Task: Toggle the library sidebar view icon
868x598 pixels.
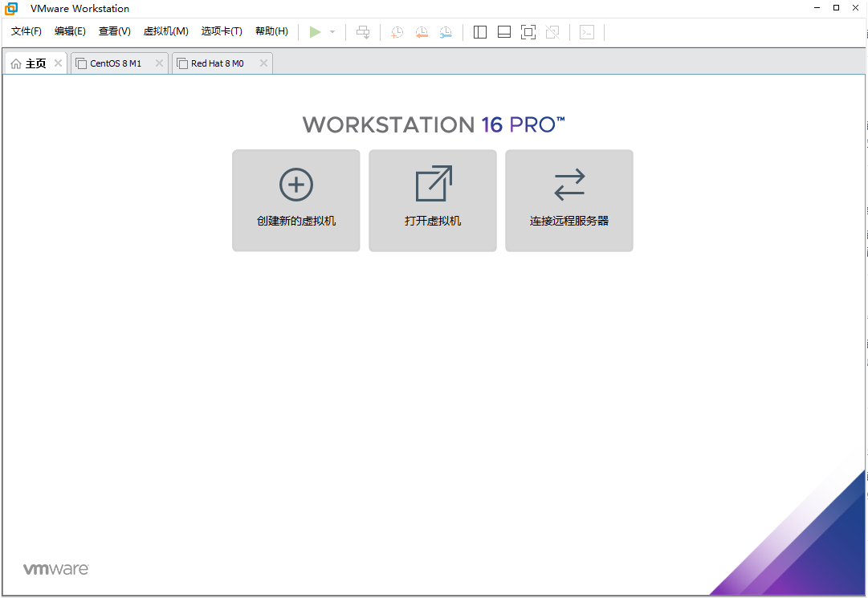Action: click(x=480, y=32)
